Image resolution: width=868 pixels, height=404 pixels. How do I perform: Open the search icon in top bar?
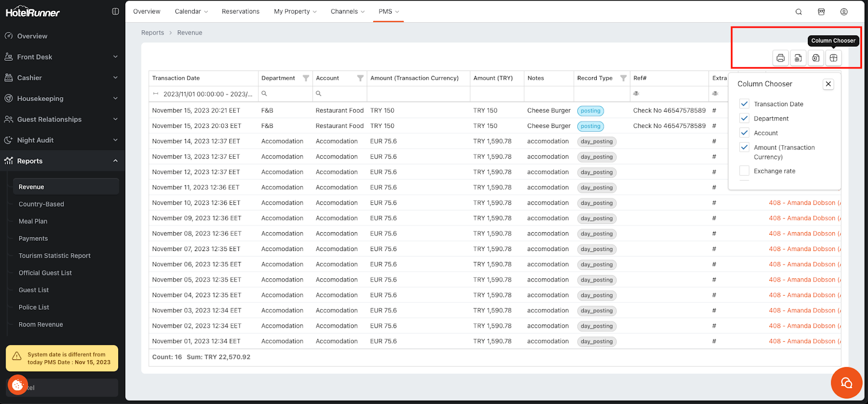[x=799, y=12]
